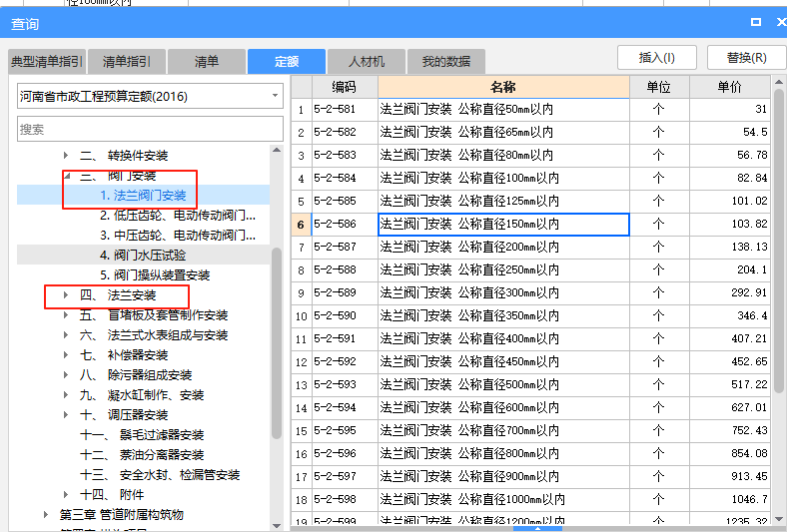Image resolution: width=787 pixels, height=532 pixels.
Task: Select 2. 低压齿轮、电动传动阀门 item
Action: point(178,216)
